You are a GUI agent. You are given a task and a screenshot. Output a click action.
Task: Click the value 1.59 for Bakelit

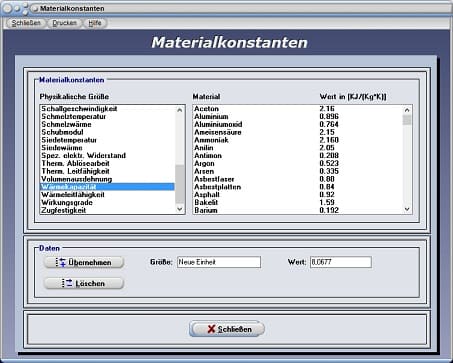coord(327,203)
